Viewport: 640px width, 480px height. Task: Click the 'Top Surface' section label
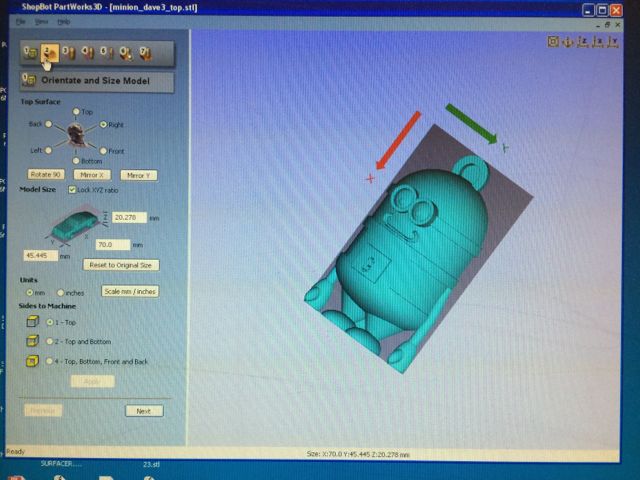(x=40, y=102)
